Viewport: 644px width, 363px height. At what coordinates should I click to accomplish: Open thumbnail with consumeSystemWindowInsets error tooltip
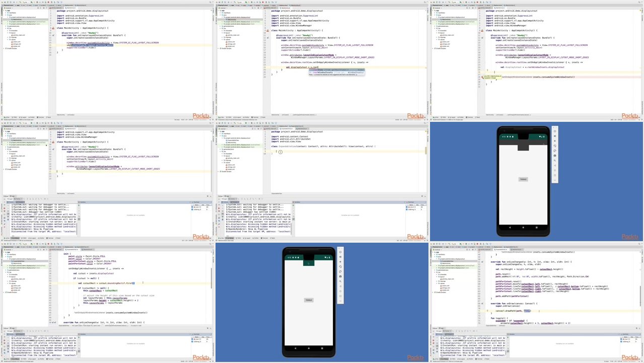click(537, 60)
